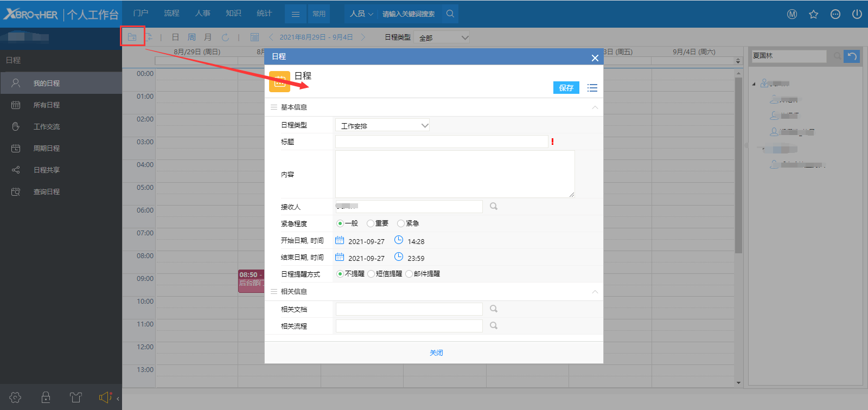Click the lookup icon for related documents
Screen dimensions: 868x410
pyautogui.click(x=494, y=309)
